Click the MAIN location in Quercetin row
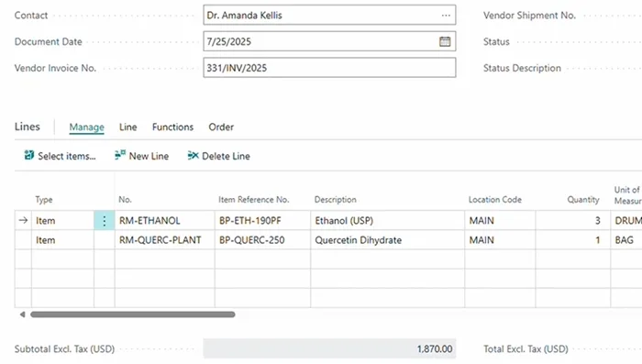Viewport: 642px width, 364px height. click(x=500, y=240)
